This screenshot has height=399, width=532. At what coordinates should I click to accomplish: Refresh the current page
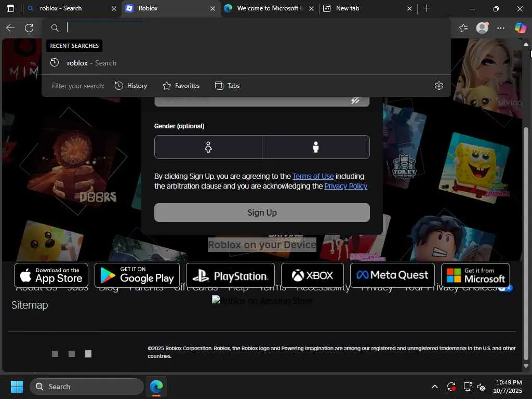tap(29, 28)
